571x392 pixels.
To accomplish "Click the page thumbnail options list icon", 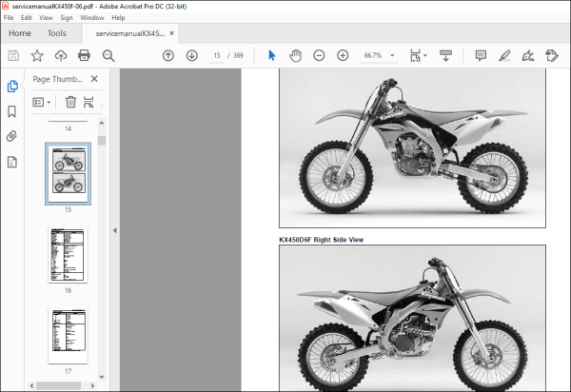I will coord(38,102).
